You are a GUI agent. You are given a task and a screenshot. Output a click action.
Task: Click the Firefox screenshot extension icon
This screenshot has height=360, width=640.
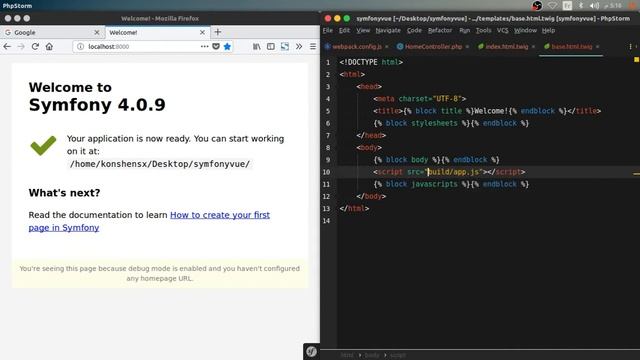point(284,47)
